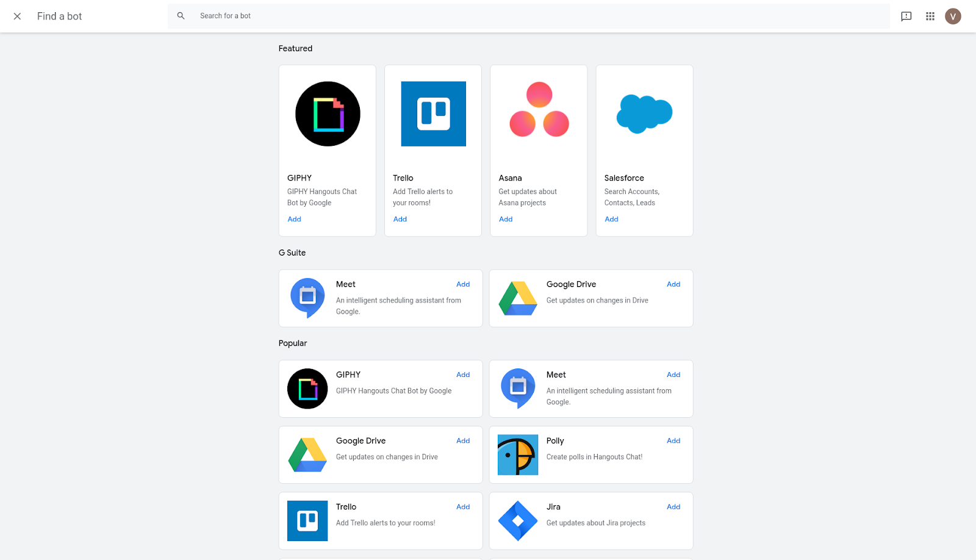Image resolution: width=976 pixels, height=560 pixels.
Task: Add the featured Asana bot
Action: 506,219
